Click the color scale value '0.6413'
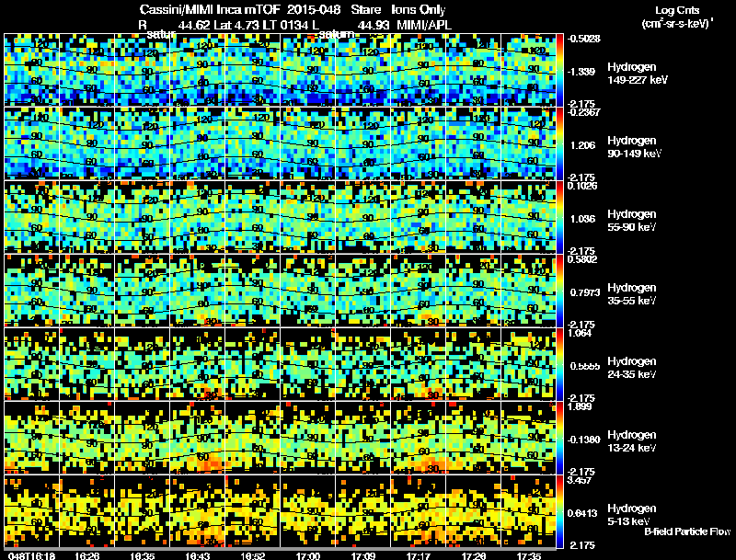The height and width of the screenshot is (560, 736). (582, 514)
